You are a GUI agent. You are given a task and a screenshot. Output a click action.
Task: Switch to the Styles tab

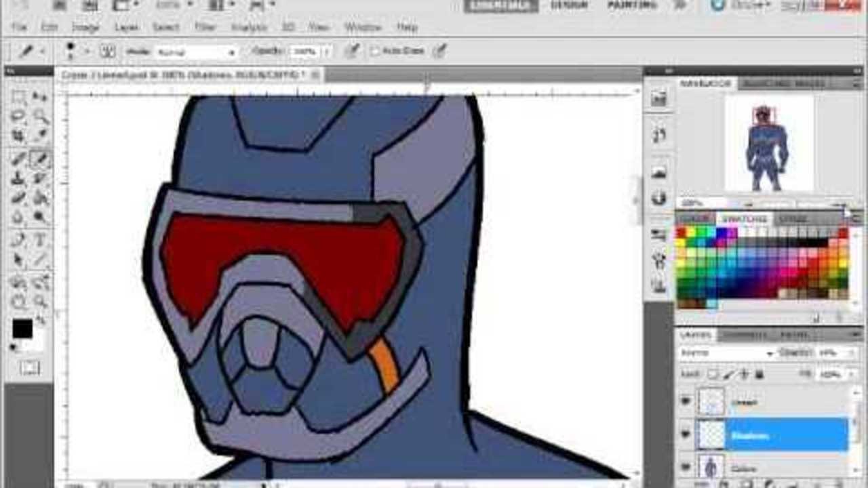pos(793,219)
